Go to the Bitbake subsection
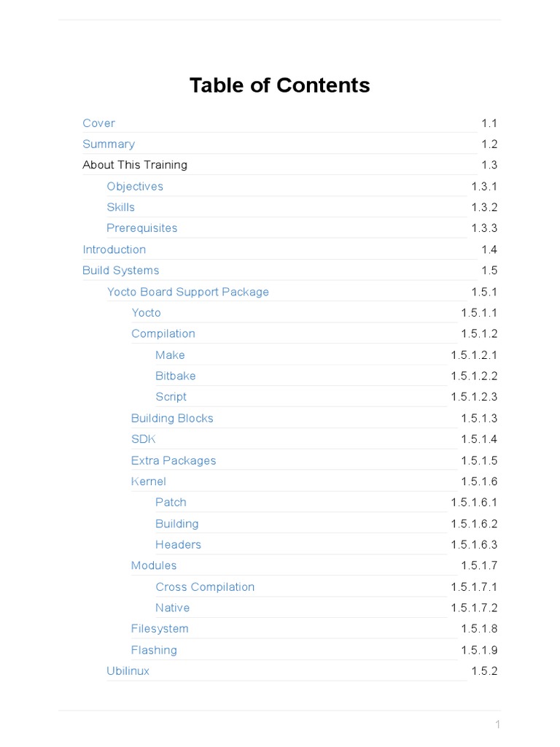Image resolution: width=560 pixels, height=747 pixels. pyautogui.click(x=175, y=376)
